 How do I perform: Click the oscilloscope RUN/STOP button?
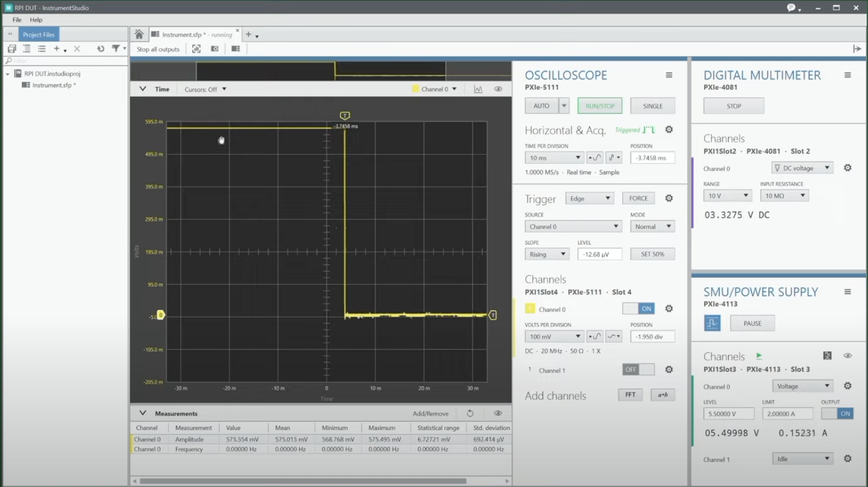[600, 106]
